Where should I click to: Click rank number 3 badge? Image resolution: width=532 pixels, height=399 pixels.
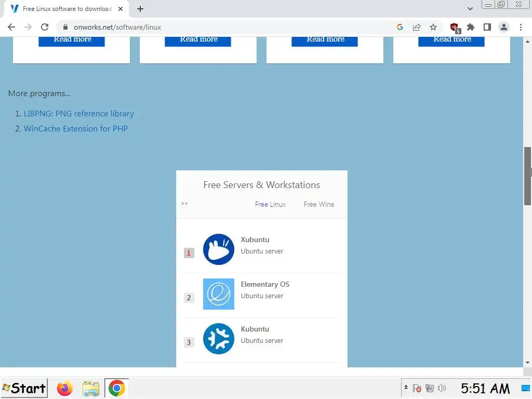189,342
